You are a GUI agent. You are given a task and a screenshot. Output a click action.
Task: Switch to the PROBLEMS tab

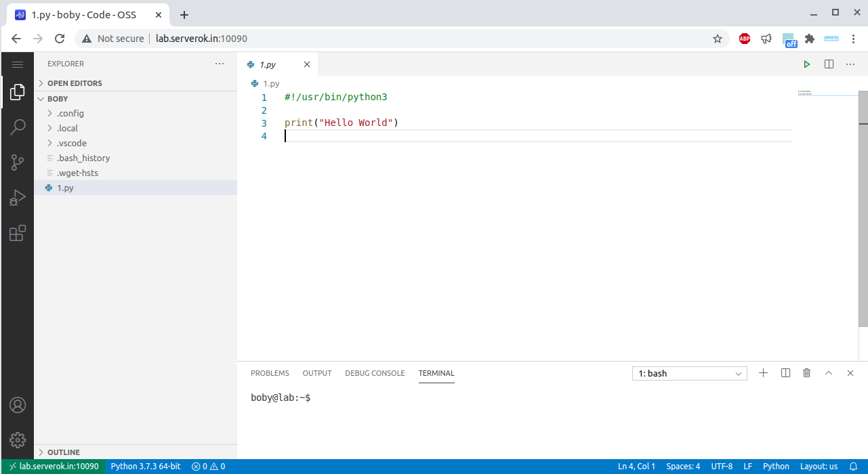tap(270, 373)
